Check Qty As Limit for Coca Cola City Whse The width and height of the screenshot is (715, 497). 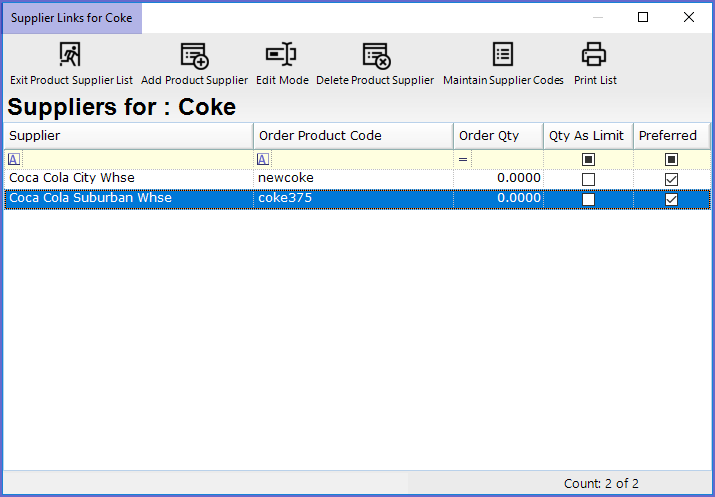point(588,179)
